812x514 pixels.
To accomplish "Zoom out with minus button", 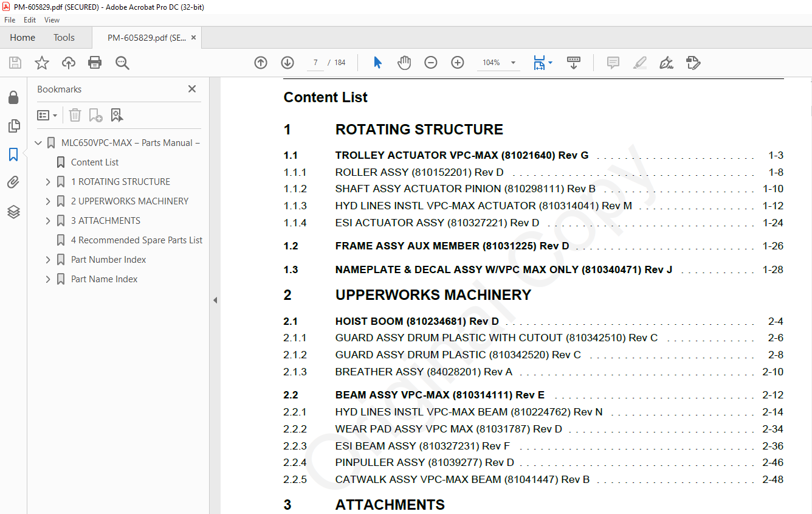I will 431,63.
